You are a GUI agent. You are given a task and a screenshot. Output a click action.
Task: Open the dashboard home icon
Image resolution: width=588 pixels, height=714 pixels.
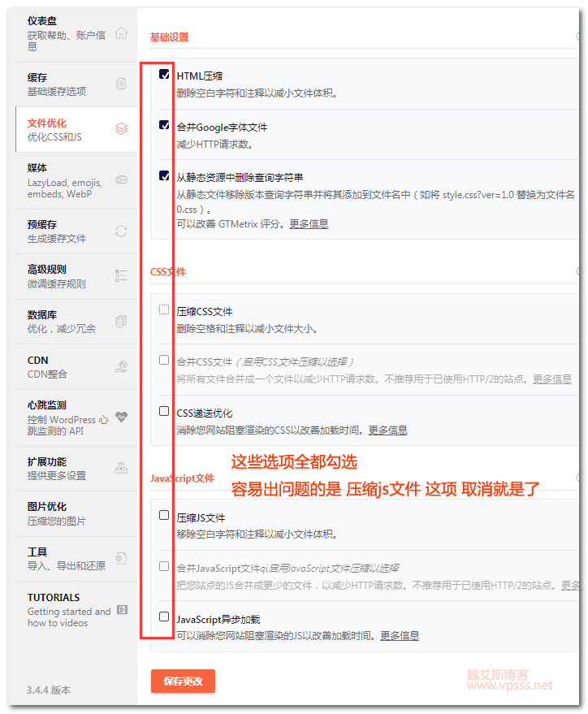tap(121, 33)
